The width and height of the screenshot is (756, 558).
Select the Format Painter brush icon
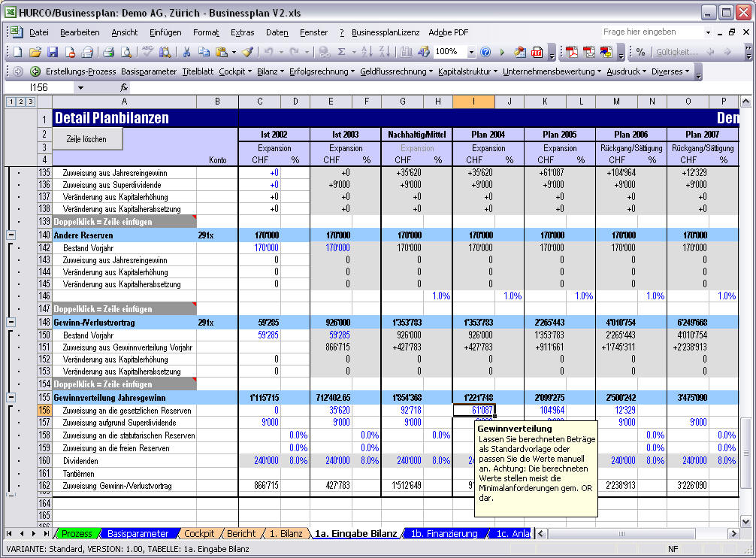click(x=247, y=52)
